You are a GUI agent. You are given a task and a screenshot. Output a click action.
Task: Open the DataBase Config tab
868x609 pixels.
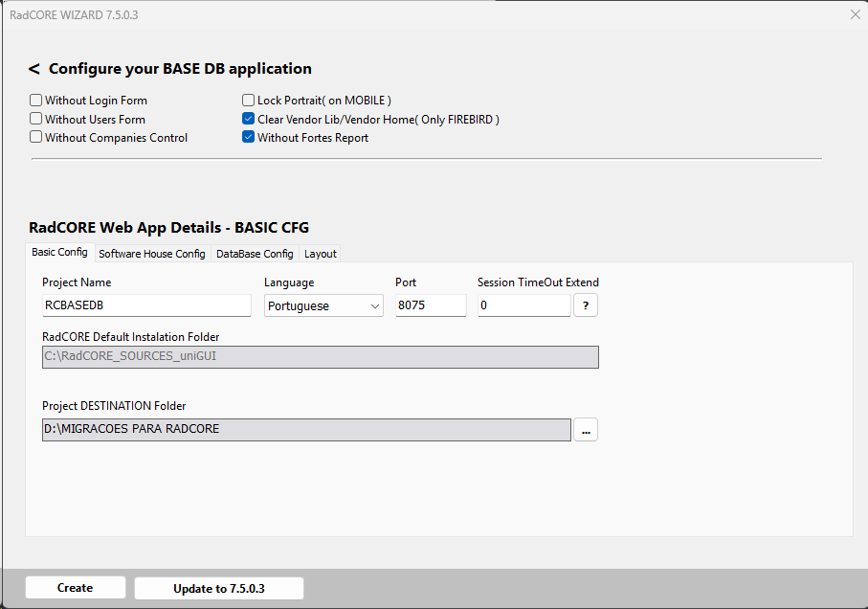(255, 254)
